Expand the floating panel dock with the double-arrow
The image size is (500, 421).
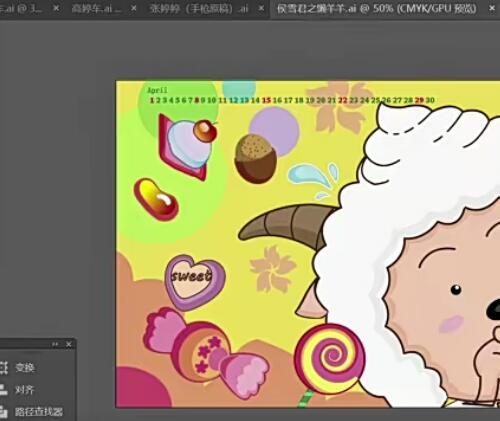click(55, 344)
